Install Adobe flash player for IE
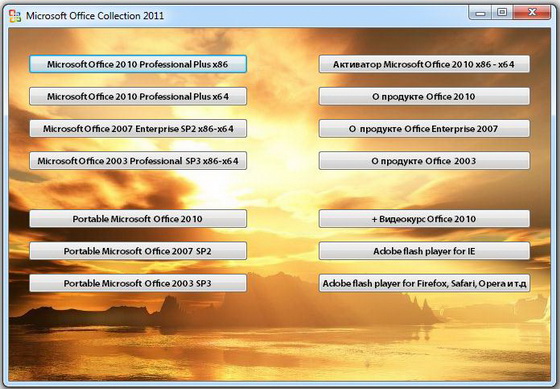This screenshot has height=389, width=560. pos(424,251)
